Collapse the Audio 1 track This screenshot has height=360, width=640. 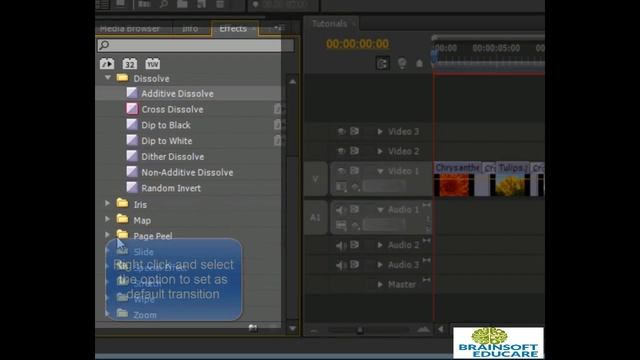tap(380, 210)
